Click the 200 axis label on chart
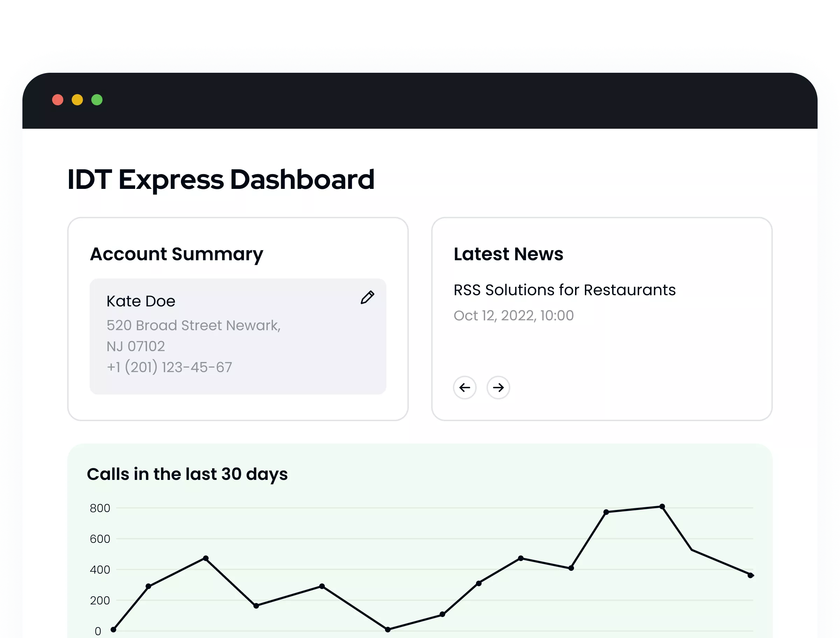The width and height of the screenshot is (840, 638). tap(100, 601)
